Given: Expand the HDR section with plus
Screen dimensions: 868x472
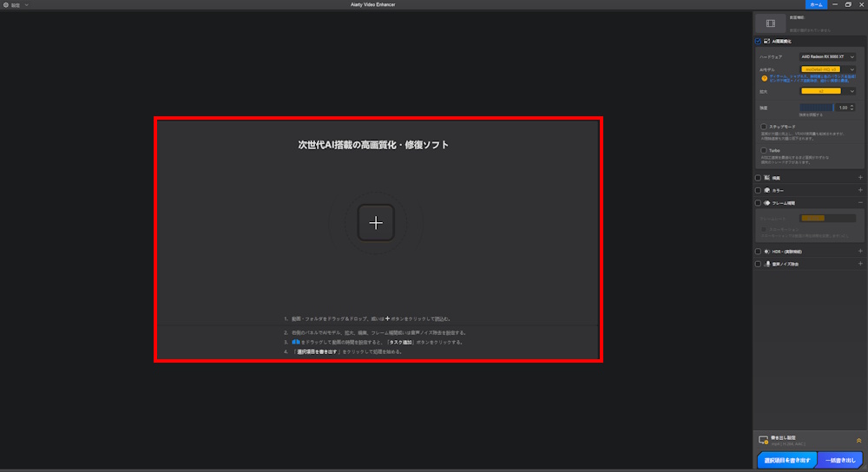Looking at the screenshot, I should (x=860, y=252).
